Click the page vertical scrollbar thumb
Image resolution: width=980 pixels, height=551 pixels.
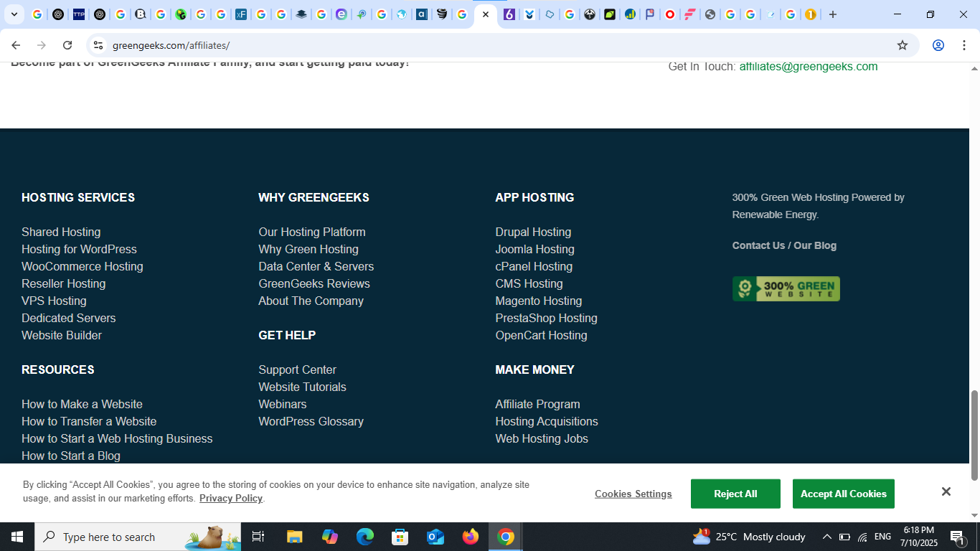974,435
